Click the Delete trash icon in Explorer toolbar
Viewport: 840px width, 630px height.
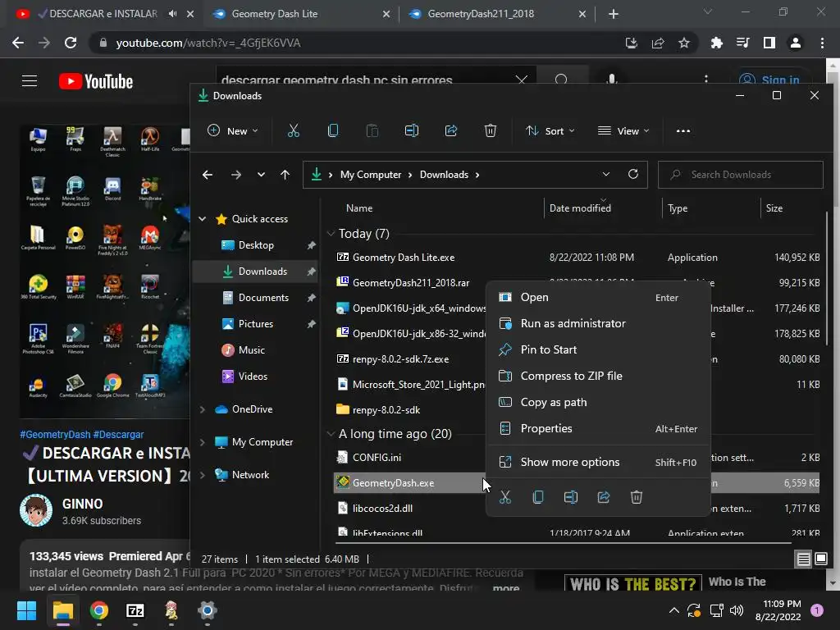(491, 130)
